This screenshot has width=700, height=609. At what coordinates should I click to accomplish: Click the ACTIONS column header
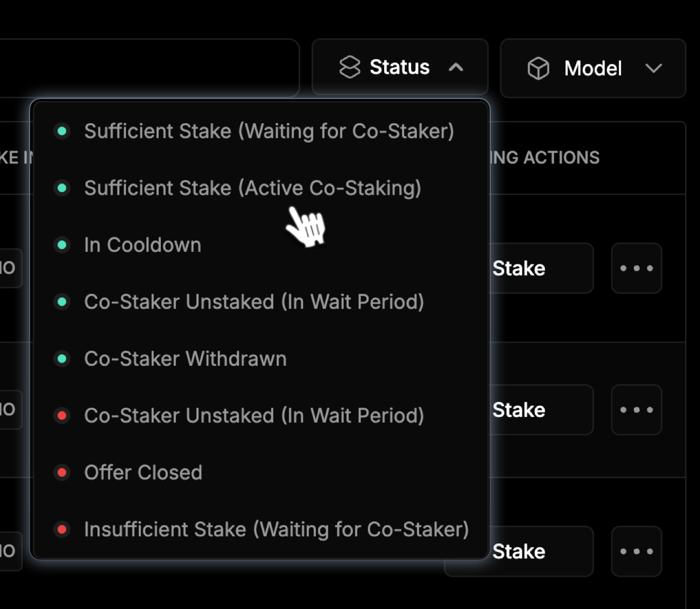click(561, 158)
